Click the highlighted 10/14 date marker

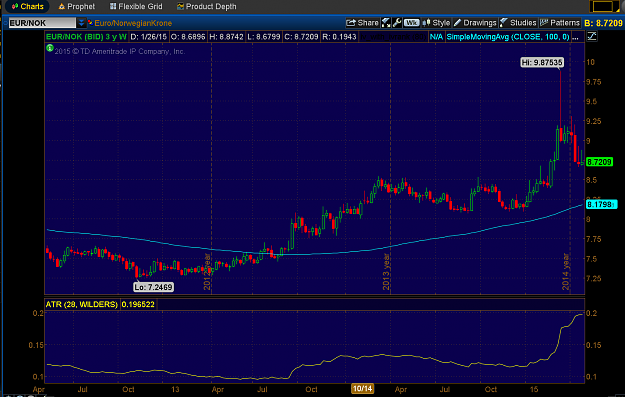pyautogui.click(x=362, y=389)
